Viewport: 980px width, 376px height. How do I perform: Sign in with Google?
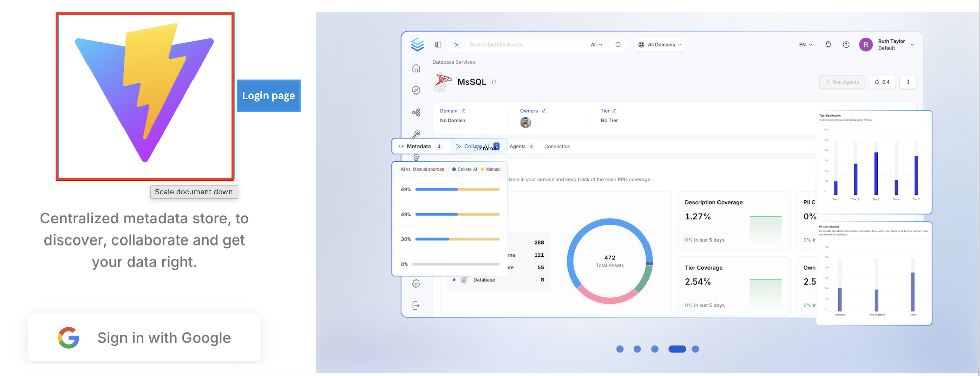tap(144, 338)
